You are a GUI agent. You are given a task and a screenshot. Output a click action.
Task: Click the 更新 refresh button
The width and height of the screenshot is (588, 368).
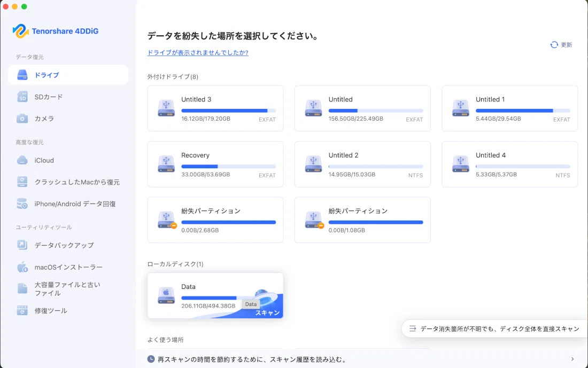pyautogui.click(x=561, y=45)
